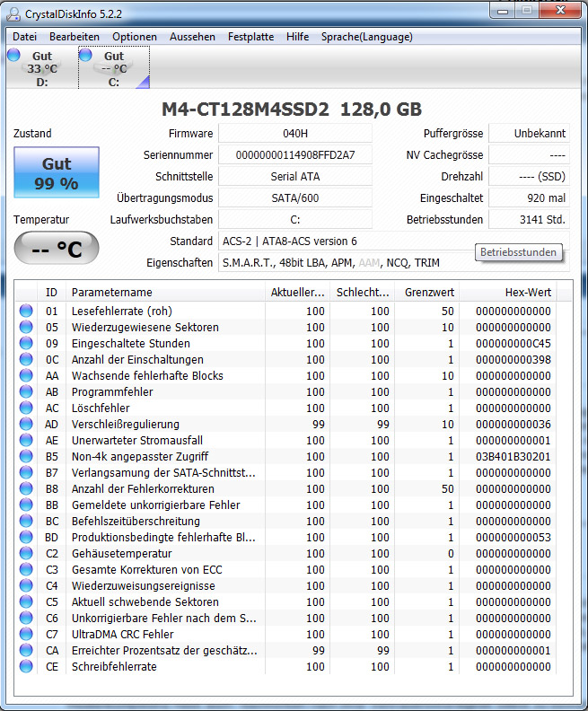Viewport: 588px width, 711px height.
Task: Click the Betriebsstunden value 3141 Std.
Action: pos(529,219)
